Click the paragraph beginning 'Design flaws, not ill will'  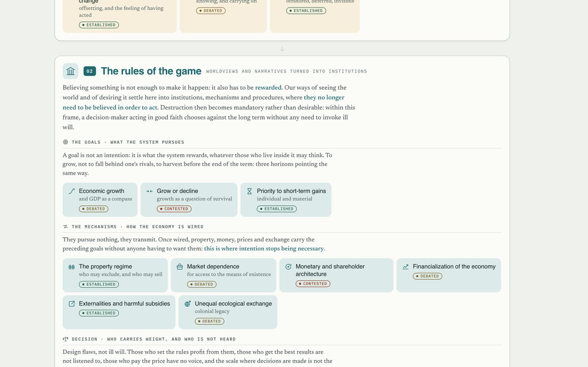[x=198, y=356]
